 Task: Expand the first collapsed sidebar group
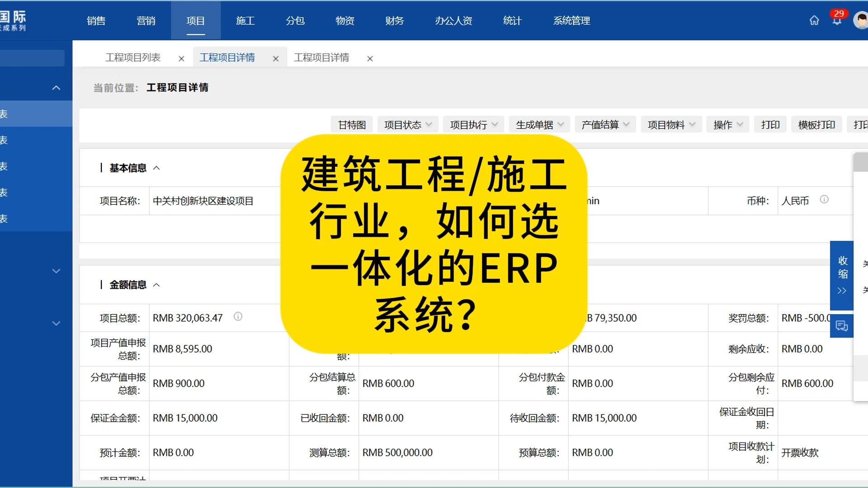pyautogui.click(x=56, y=271)
